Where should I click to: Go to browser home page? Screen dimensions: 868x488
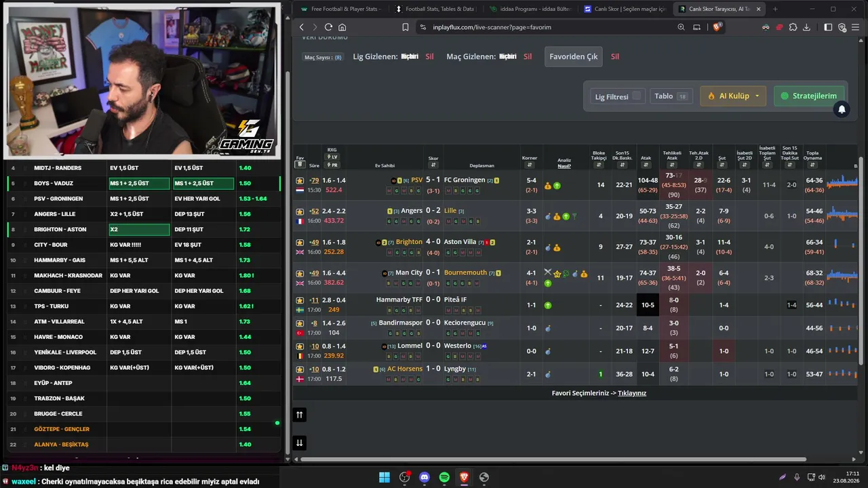342,27
